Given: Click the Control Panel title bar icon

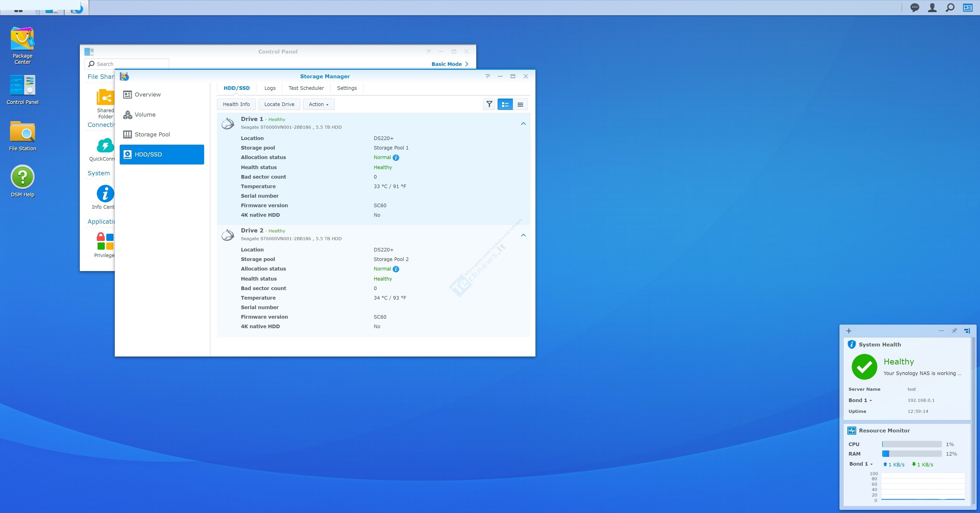Looking at the screenshot, I should tap(89, 51).
